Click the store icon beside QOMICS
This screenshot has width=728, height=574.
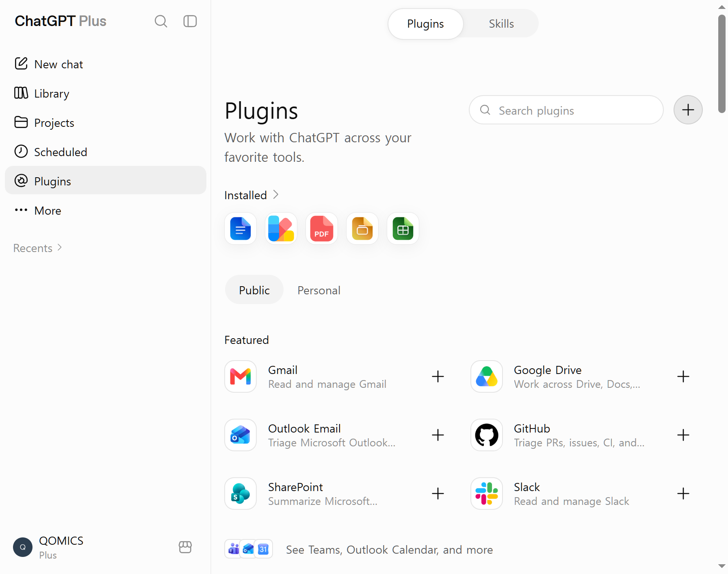pos(185,547)
